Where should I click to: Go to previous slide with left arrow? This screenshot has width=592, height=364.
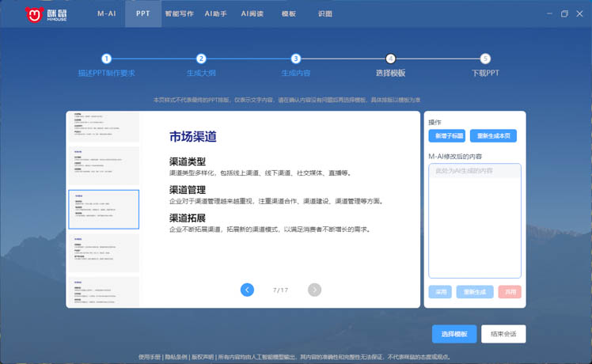tap(247, 290)
